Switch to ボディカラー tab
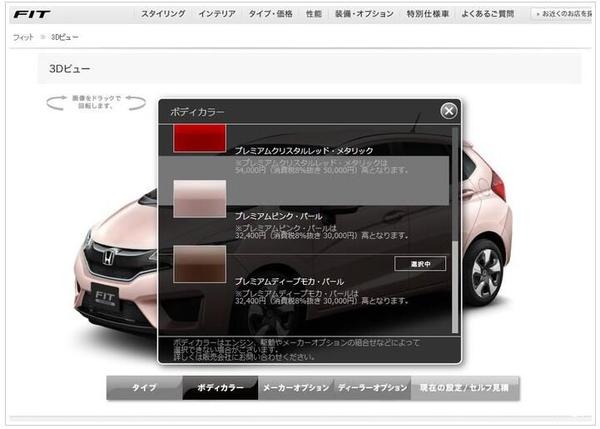Screen dimensions: 600x429 [220, 388]
